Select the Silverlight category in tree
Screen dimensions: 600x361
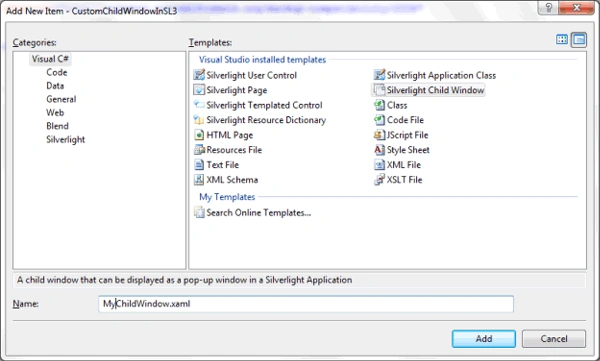tap(65, 139)
